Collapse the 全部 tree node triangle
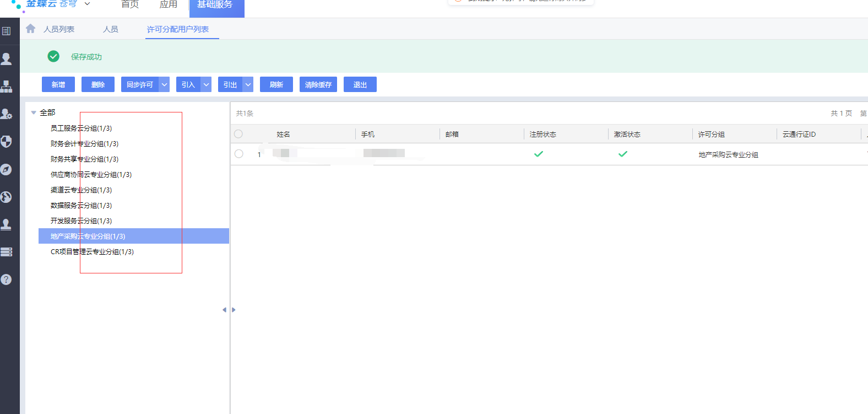868x414 pixels. click(x=34, y=112)
